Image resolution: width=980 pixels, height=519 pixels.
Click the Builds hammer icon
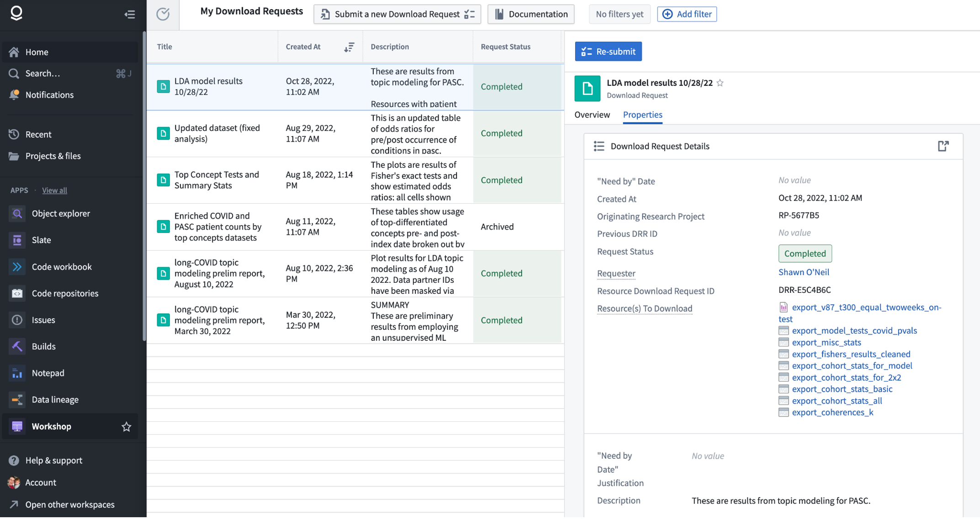pyautogui.click(x=17, y=346)
